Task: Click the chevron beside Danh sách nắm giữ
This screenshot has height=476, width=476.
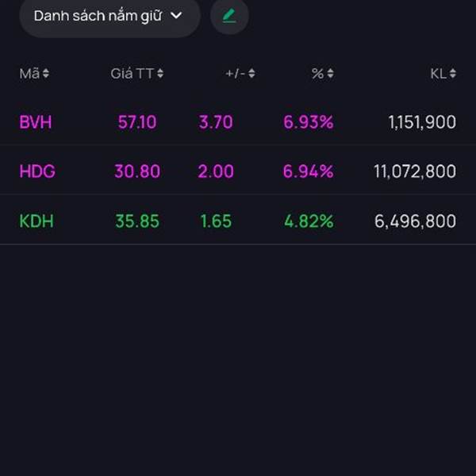Action: point(176,16)
